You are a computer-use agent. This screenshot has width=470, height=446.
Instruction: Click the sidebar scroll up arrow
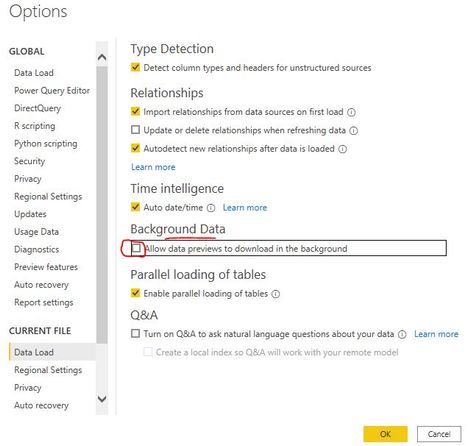[x=102, y=57]
